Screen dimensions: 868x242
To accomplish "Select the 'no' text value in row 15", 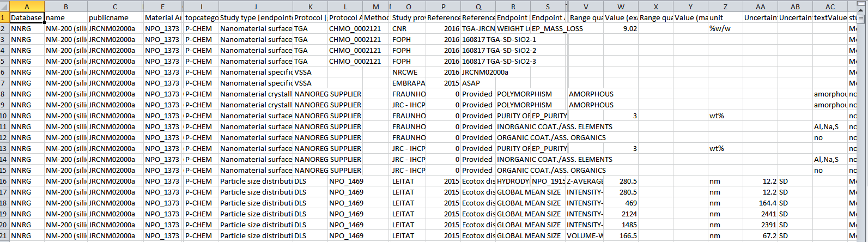I will pos(830,170).
